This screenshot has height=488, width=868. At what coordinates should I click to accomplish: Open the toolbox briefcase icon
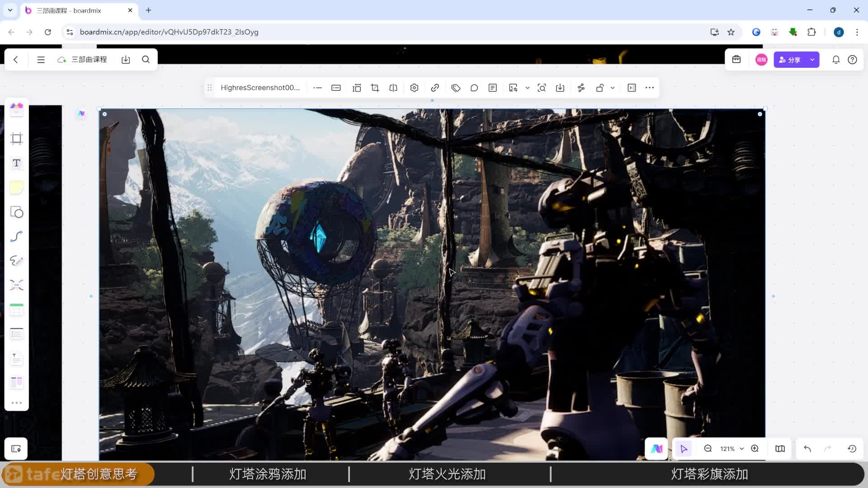(x=736, y=60)
